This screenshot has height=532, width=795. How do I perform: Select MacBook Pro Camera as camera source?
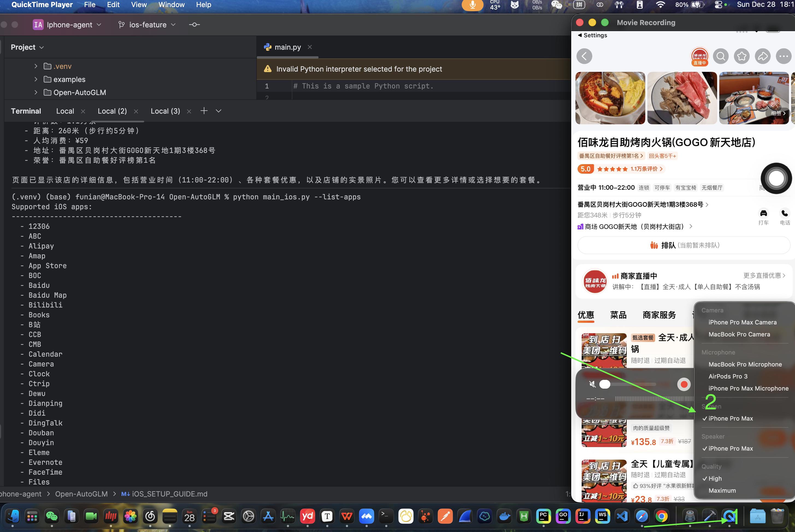pyautogui.click(x=739, y=334)
